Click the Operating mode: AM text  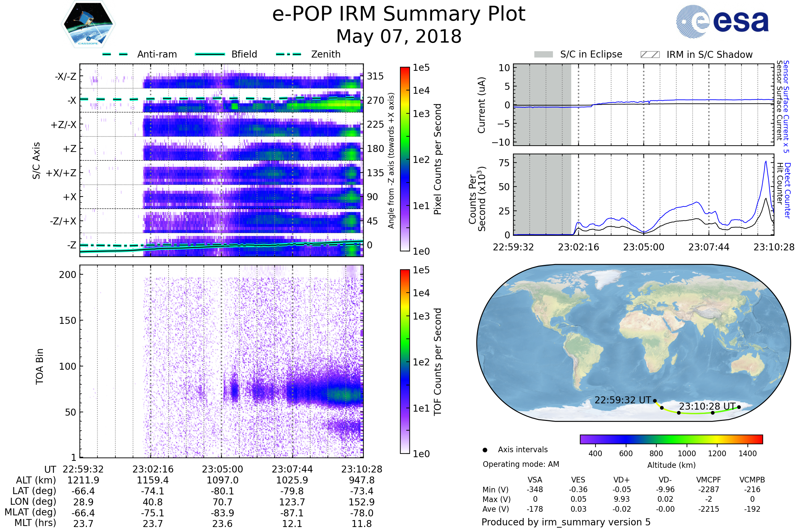521,464
